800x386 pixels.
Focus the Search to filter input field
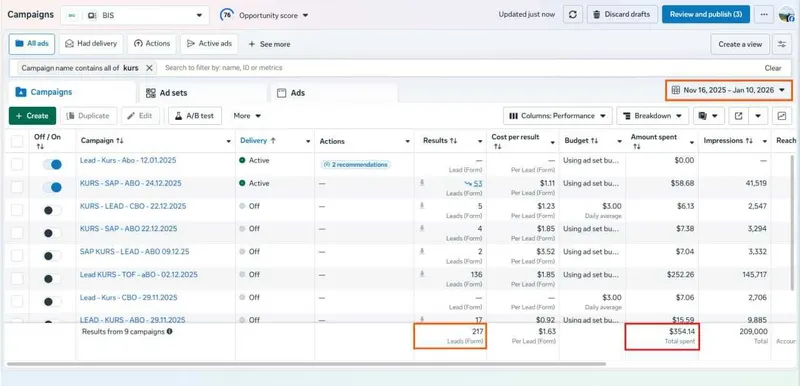459,68
